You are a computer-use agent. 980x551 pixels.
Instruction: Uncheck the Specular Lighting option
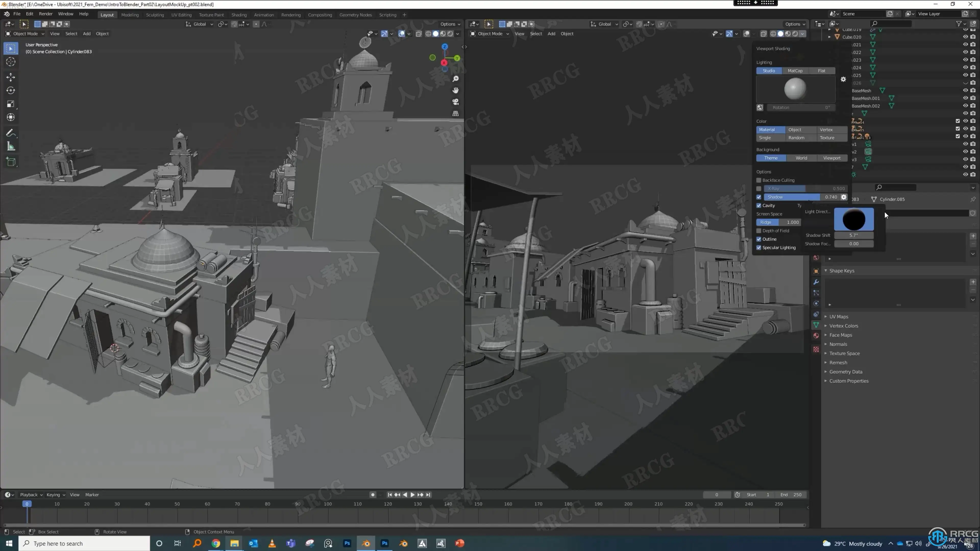click(759, 247)
